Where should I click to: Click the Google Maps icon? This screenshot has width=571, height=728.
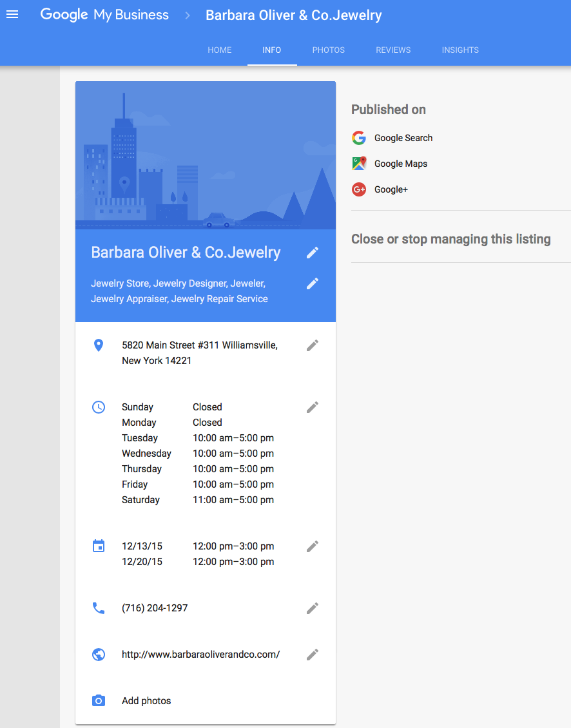[x=359, y=164]
